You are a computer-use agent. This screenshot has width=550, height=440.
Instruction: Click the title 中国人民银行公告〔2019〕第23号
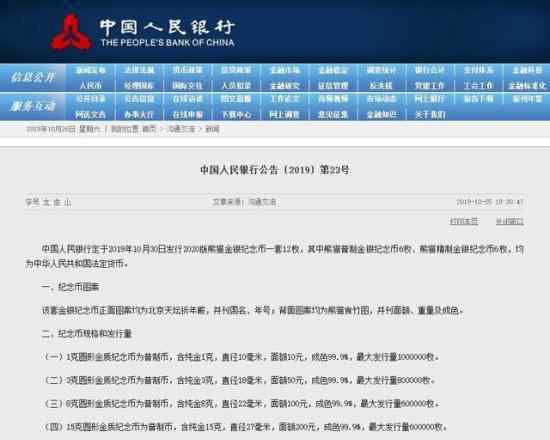click(x=275, y=170)
